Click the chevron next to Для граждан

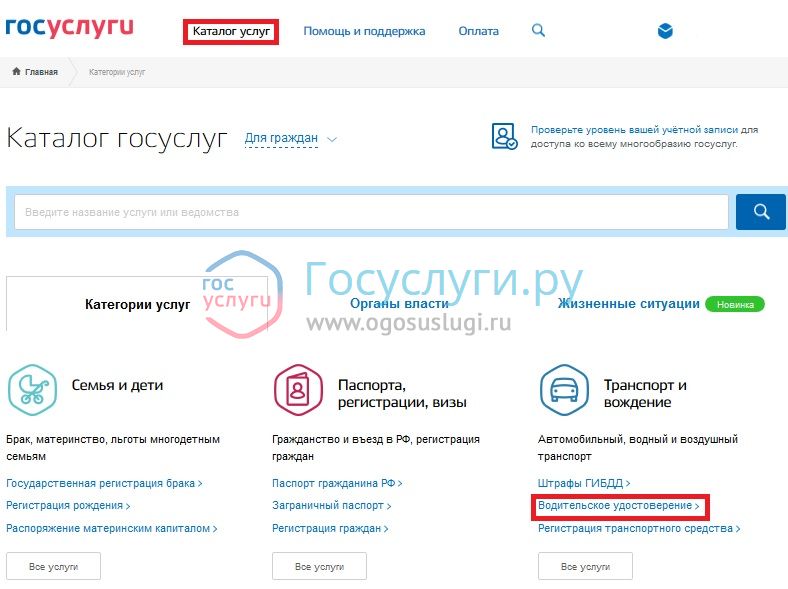(x=332, y=139)
